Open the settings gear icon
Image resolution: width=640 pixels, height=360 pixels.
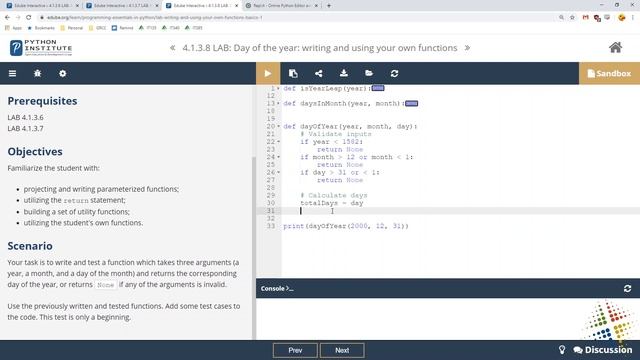pyautogui.click(x=62, y=73)
